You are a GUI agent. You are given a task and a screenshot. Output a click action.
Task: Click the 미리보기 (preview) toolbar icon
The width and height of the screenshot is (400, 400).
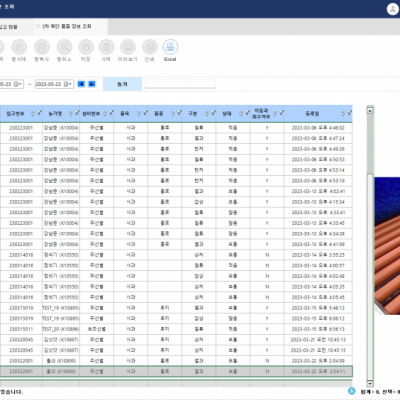pos(128,47)
